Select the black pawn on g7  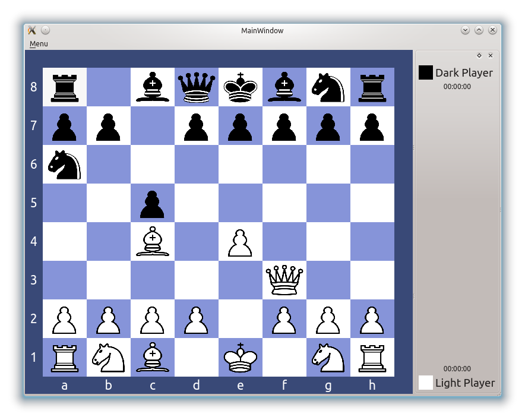coord(328,126)
